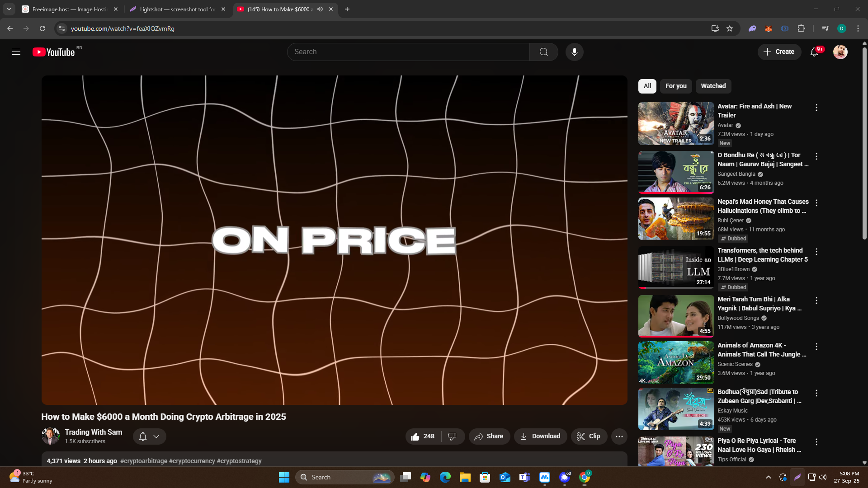Open more actions ellipsis under video

click(x=619, y=436)
